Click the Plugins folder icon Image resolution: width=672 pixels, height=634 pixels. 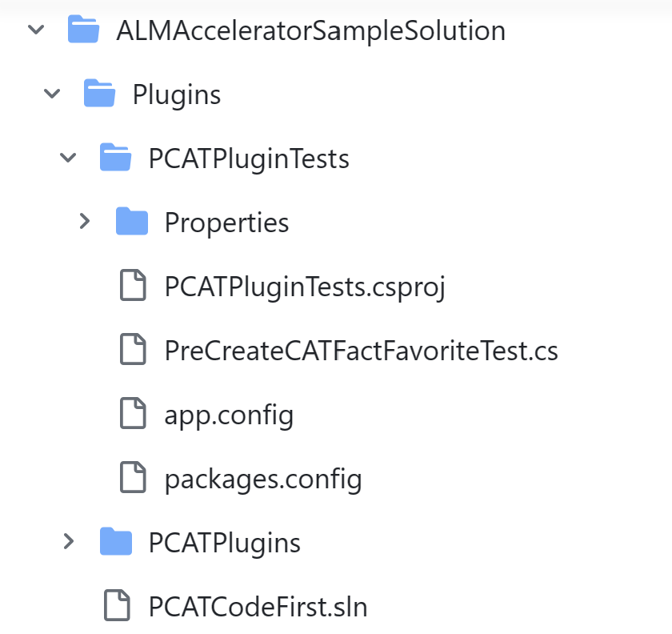tap(99, 94)
